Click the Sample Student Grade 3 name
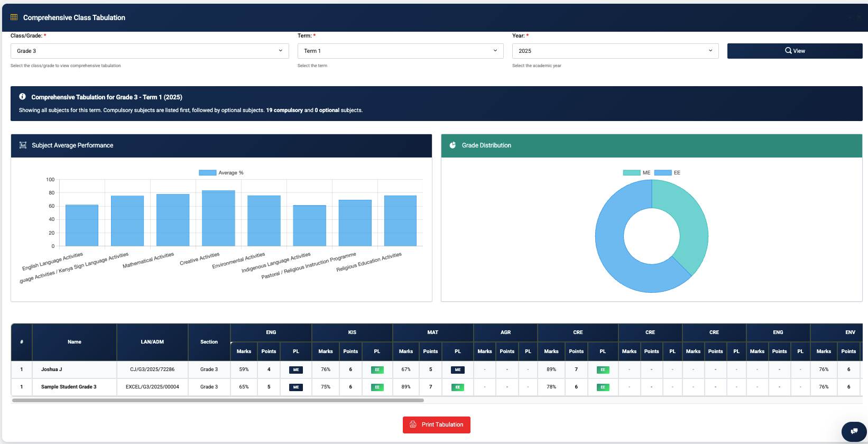This screenshot has width=868, height=444. click(69, 387)
